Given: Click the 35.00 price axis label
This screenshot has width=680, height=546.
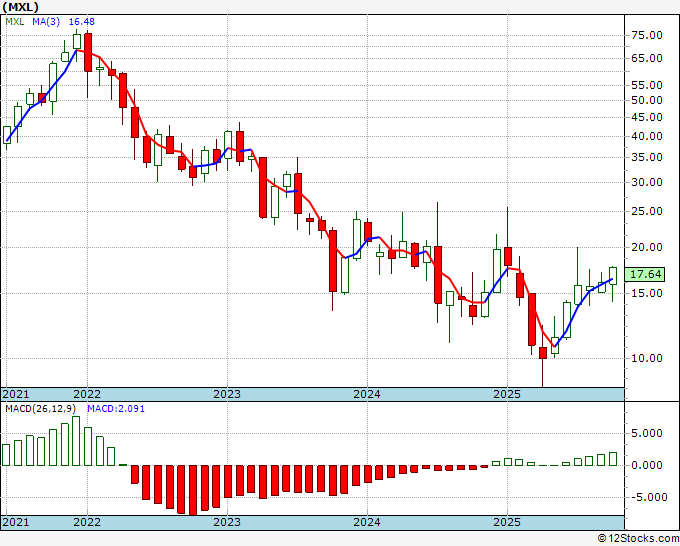Looking at the screenshot, I should tap(647, 157).
